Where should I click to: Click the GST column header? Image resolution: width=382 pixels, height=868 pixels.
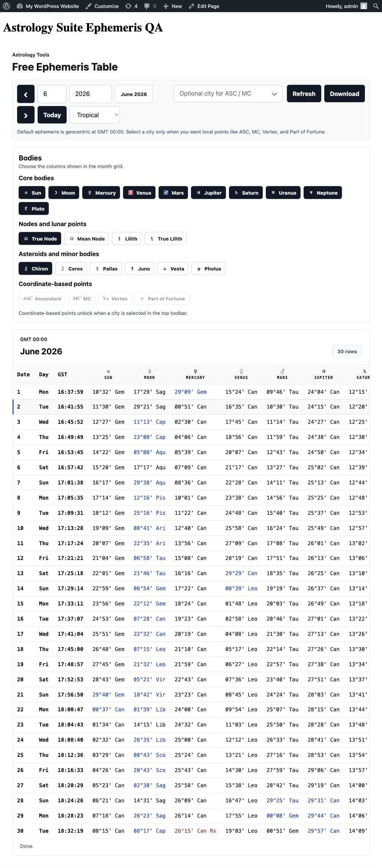(62, 374)
